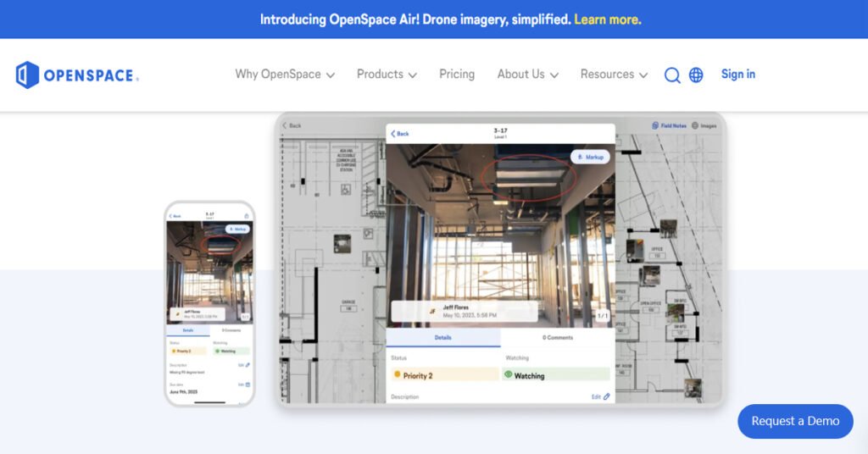868x454 pixels.
Task: Switch to the Details tab on tablet
Action: [442, 337]
